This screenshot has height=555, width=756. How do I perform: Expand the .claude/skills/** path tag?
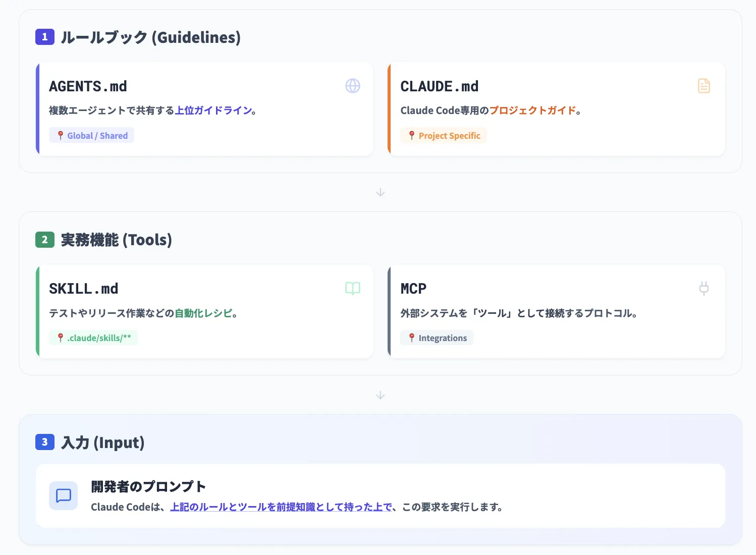click(x=93, y=338)
